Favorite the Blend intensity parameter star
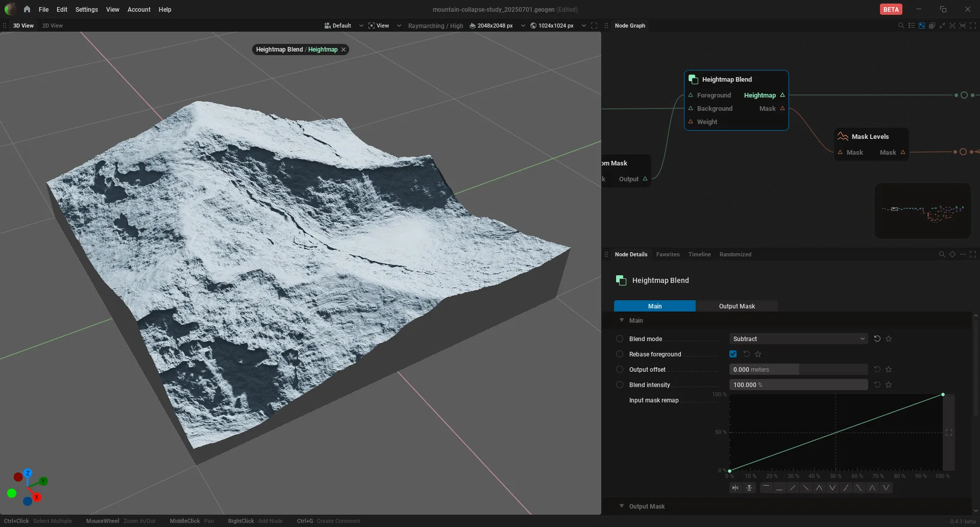This screenshot has width=980, height=527. pyautogui.click(x=889, y=385)
